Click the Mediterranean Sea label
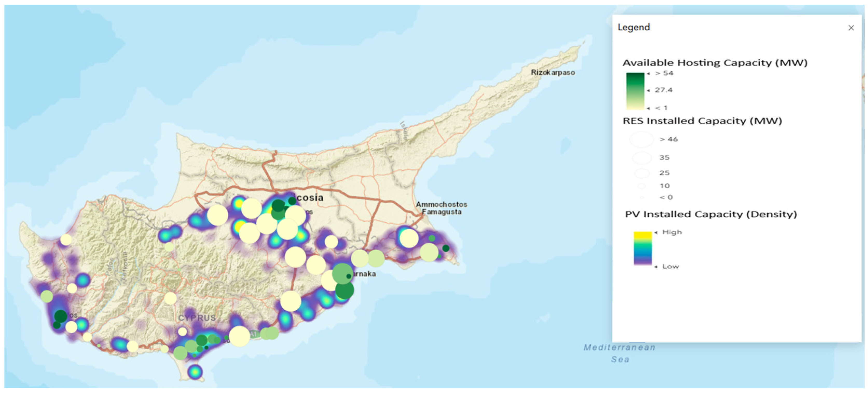868x394 pixels. [620, 353]
